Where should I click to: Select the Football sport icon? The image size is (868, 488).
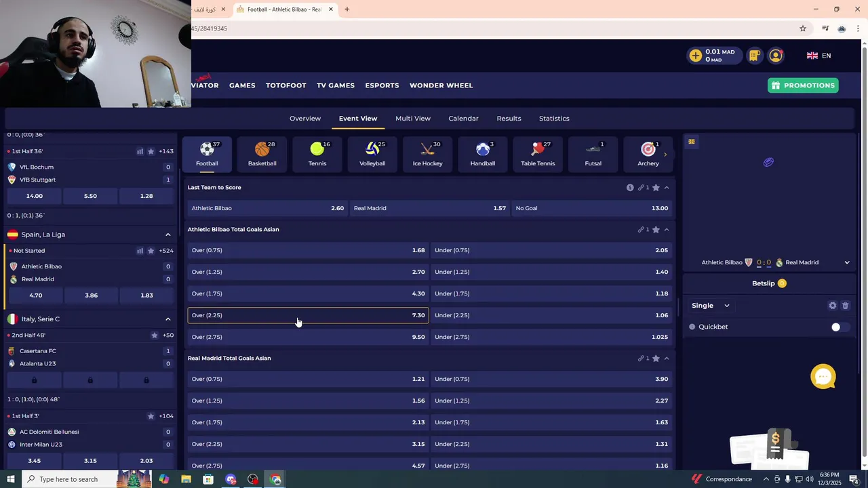click(x=207, y=154)
